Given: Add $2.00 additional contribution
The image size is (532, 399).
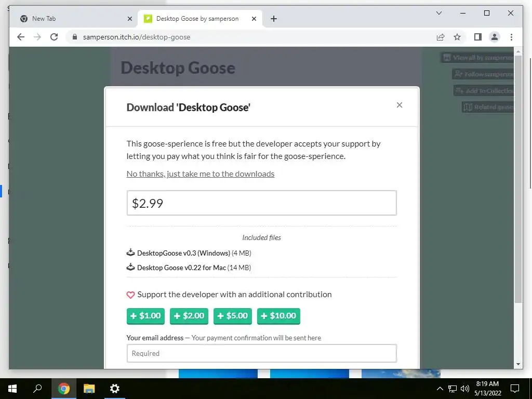Looking at the screenshot, I should (x=189, y=316).
